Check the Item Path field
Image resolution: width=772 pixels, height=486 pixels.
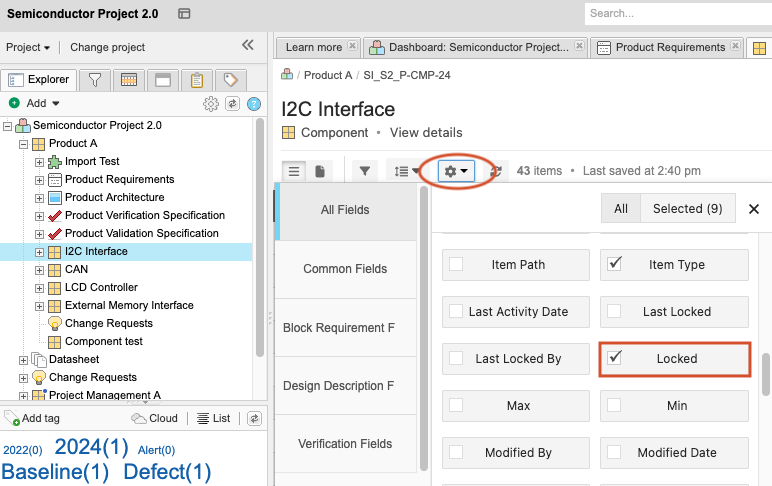click(x=457, y=264)
